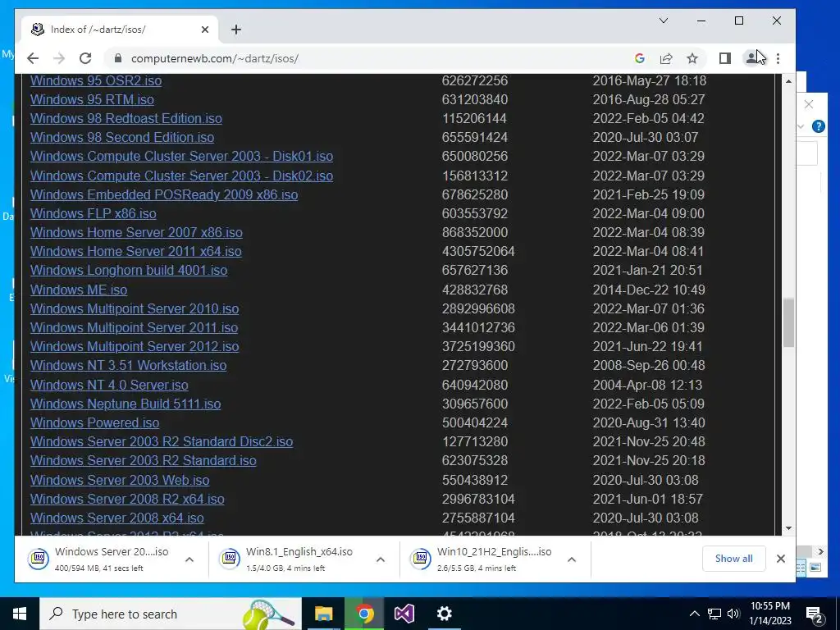Expand Win10_21H2 download options
840x630 pixels.
pos(572,559)
